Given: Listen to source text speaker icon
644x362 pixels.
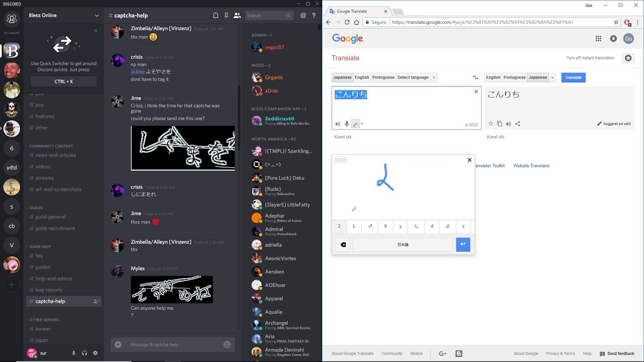Looking at the screenshot, I should (x=338, y=124).
